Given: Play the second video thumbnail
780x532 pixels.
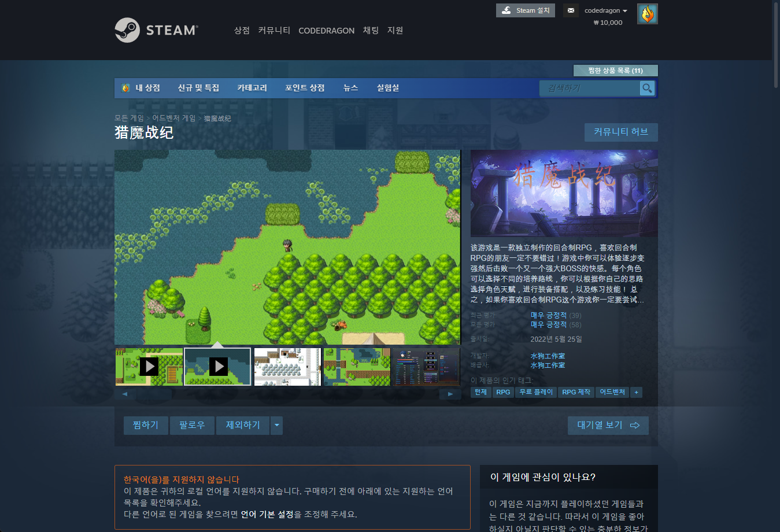Looking at the screenshot, I should click(x=218, y=367).
